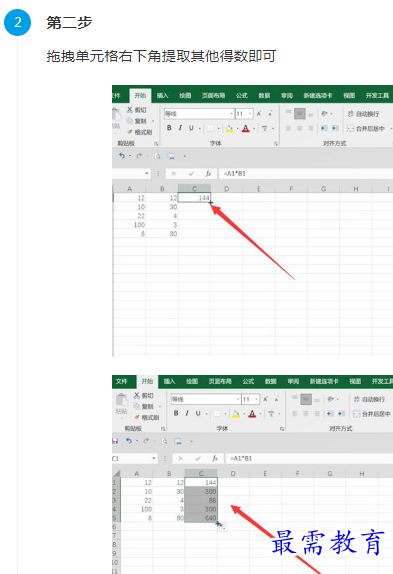Click 格式刷 format painter in first Excel image

(139, 132)
